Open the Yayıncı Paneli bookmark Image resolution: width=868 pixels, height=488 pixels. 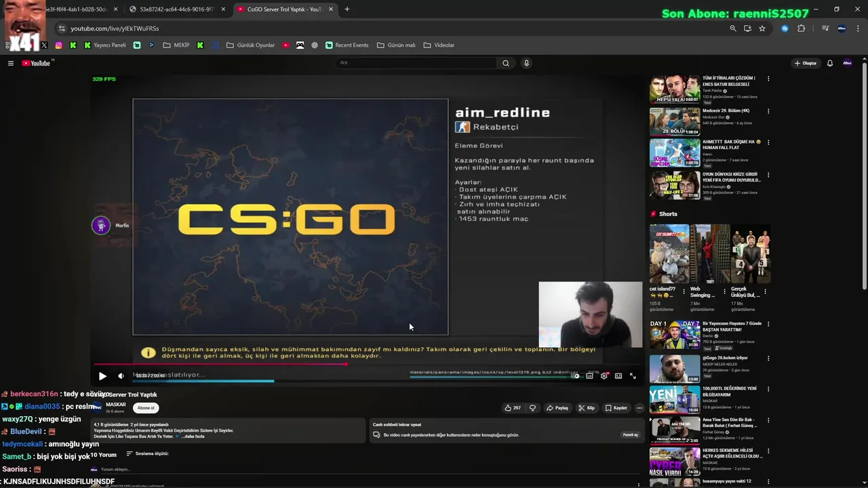tap(105, 45)
